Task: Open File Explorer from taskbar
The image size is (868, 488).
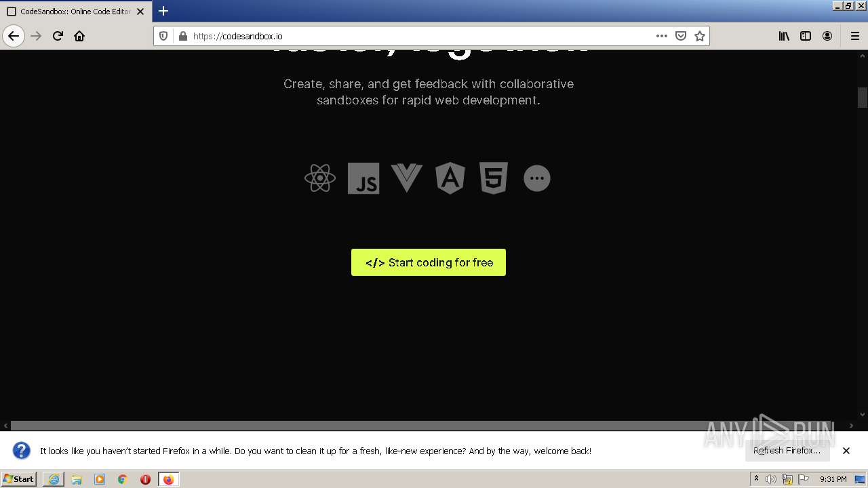Action: (x=77, y=479)
